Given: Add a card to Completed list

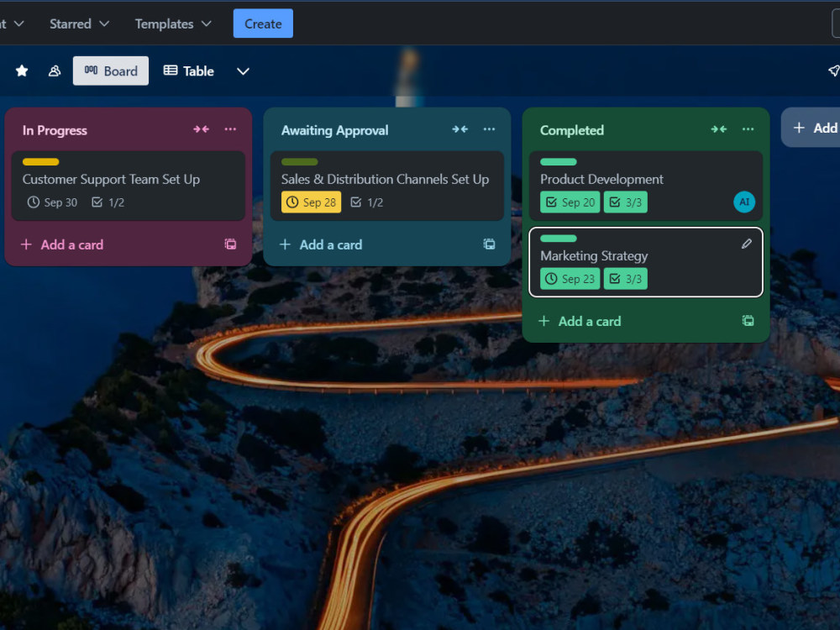Looking at the screenshot, I should click(x=580, y=322).
